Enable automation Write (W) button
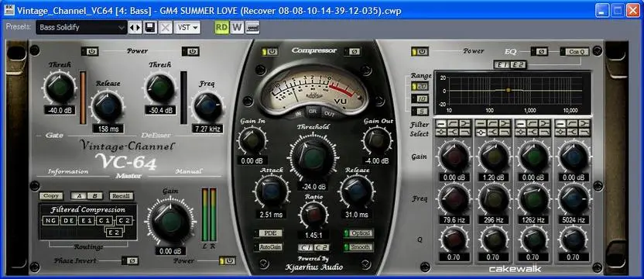Viewport: 644px width, 279px height. (237, 28)
